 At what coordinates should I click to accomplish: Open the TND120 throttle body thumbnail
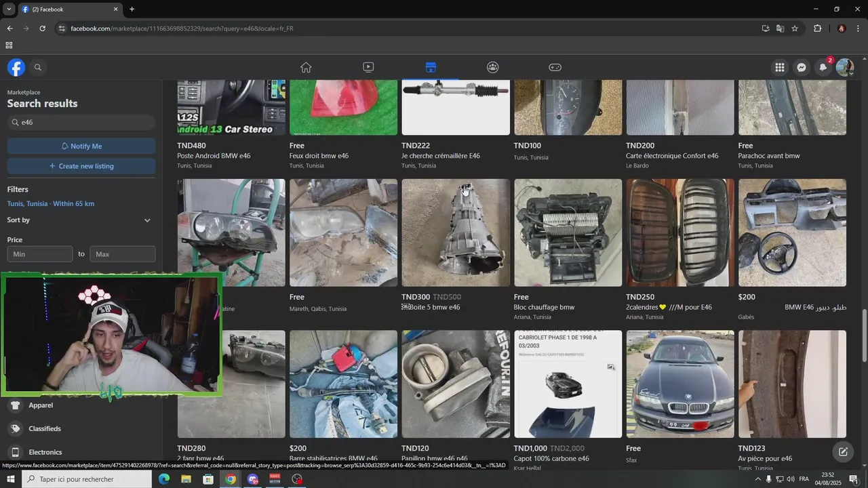[x=456, y=384]
